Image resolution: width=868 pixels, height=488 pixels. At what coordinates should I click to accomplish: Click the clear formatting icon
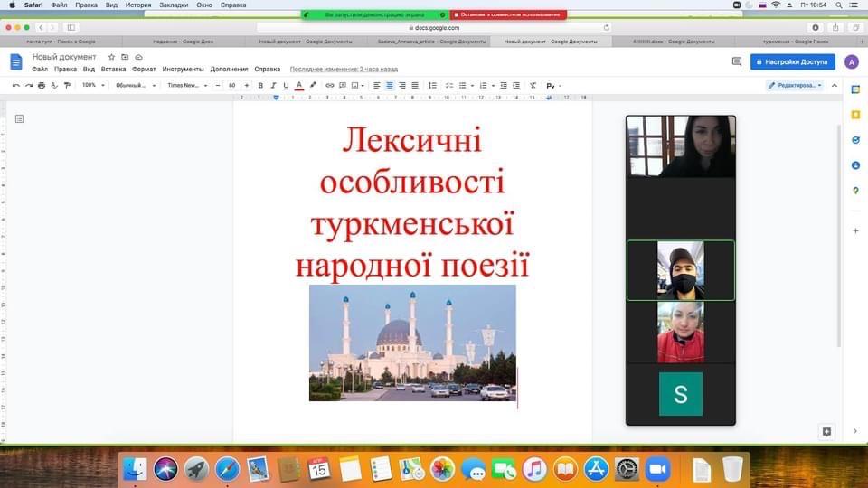533,85
